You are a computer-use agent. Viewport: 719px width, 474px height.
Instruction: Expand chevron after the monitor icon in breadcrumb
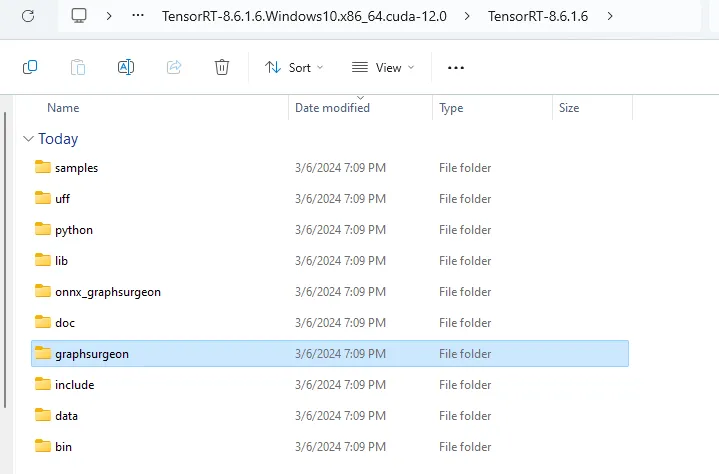tap(109, 16)
